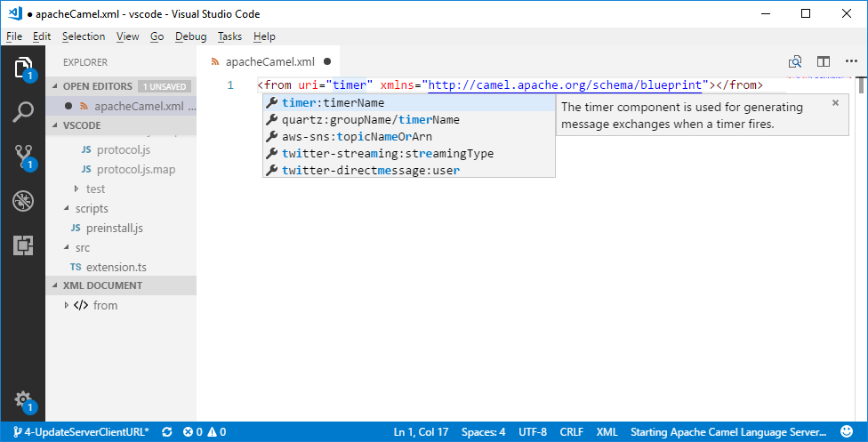Open the Search view icon
The height and width of the screenshot is (442, 868).
pos(23,112)
